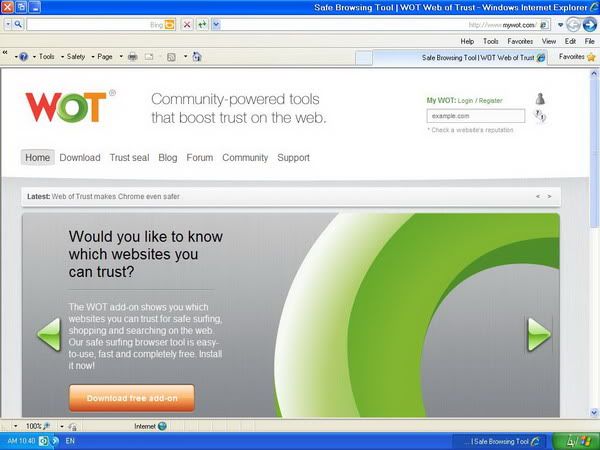Image resolution: width=600 pixels, height=450 pixels.
Task: Click the empty New Tab button
Action: click(364, 58)
